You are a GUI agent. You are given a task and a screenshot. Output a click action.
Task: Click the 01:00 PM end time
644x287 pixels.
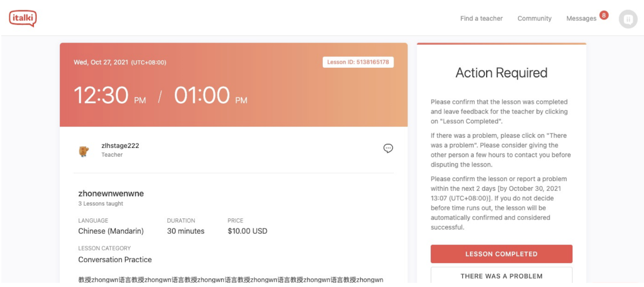211,95
